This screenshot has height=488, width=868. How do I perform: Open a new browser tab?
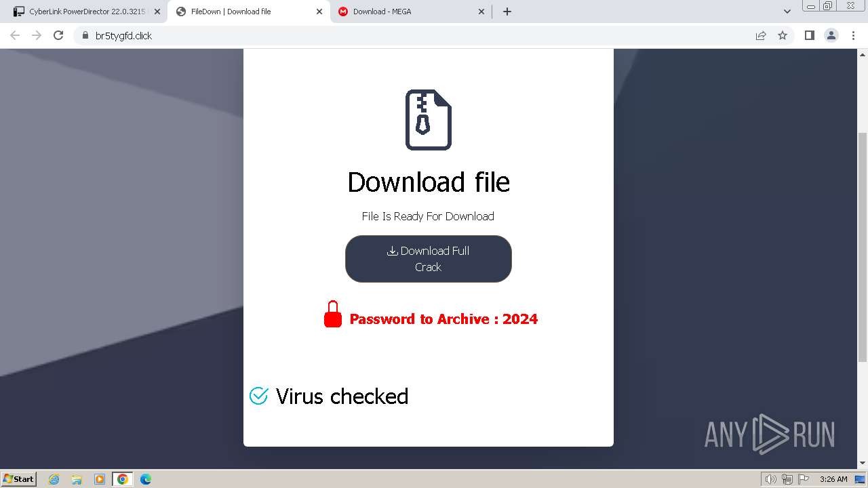[x=507, y=12]
